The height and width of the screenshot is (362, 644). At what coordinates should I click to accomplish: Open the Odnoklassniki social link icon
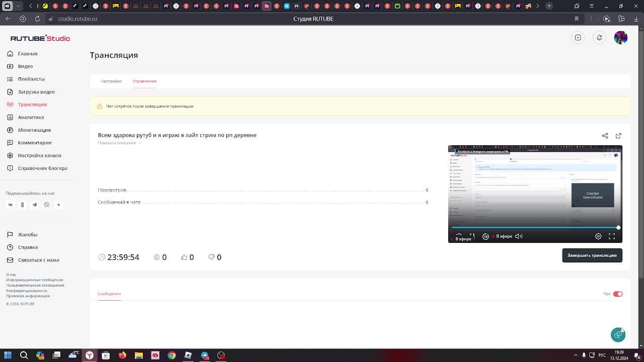22,205
